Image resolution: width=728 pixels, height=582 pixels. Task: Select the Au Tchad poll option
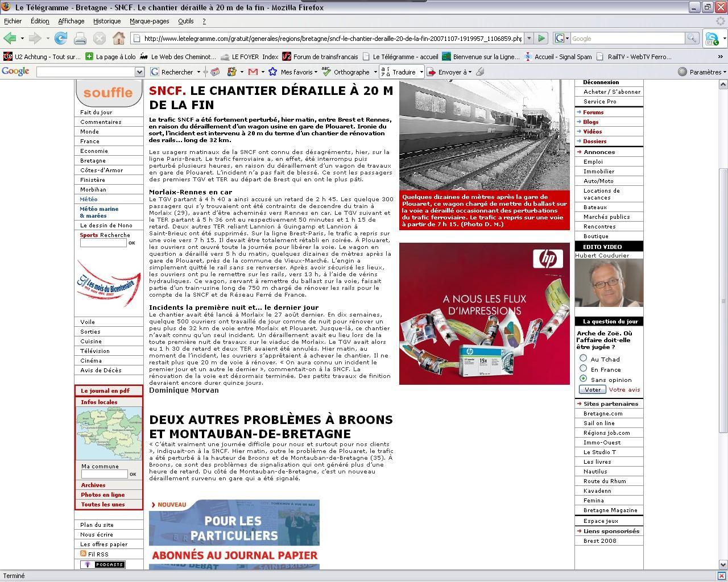[583, 358]
